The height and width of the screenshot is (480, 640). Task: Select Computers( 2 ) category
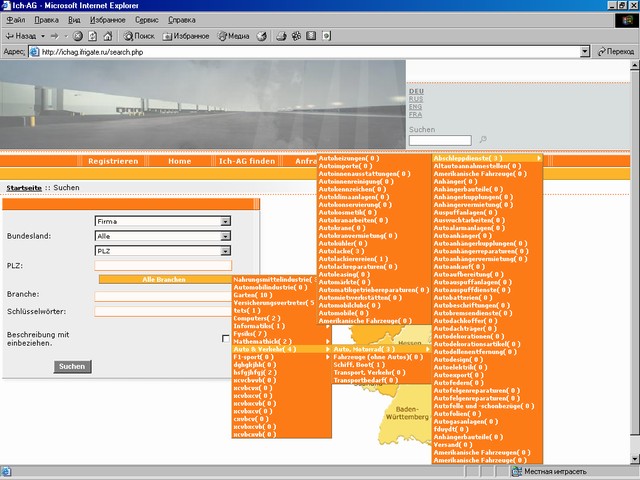[x=257, y=318]
